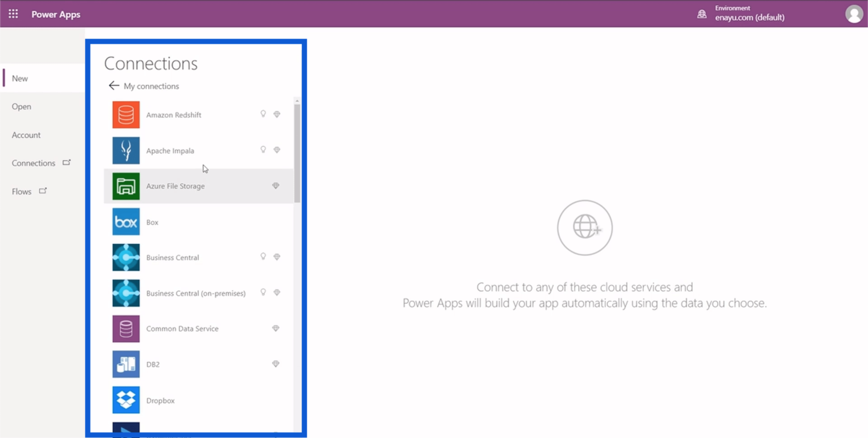Click external link icon beside Connections
This screenshot has height=438, width=868.
click(67, 162)
